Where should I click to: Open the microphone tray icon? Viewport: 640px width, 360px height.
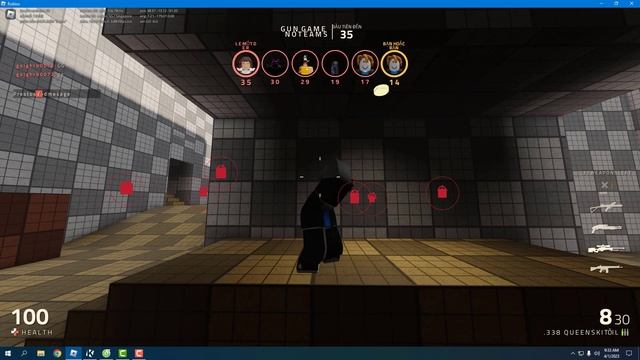[589, 353]
